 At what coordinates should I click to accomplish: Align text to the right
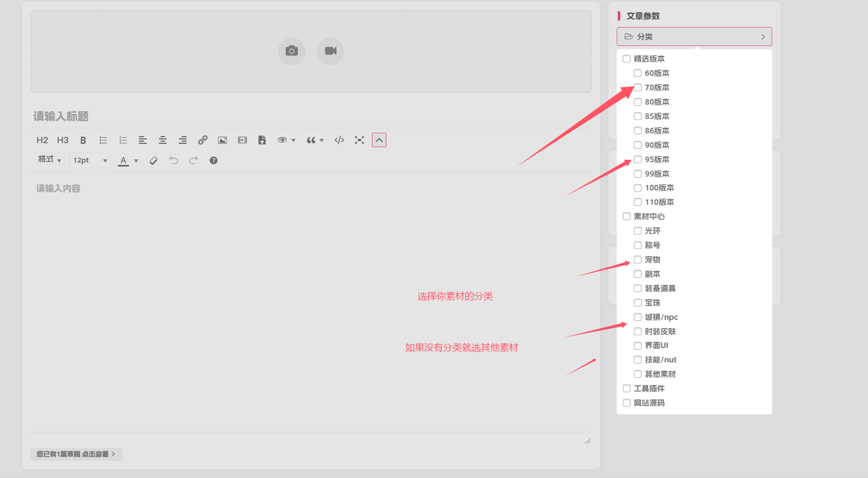(x=183, y=140)
